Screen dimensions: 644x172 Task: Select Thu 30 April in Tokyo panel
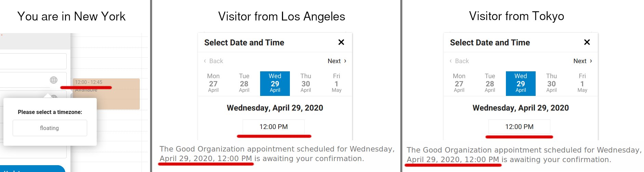tap(551, 83)
